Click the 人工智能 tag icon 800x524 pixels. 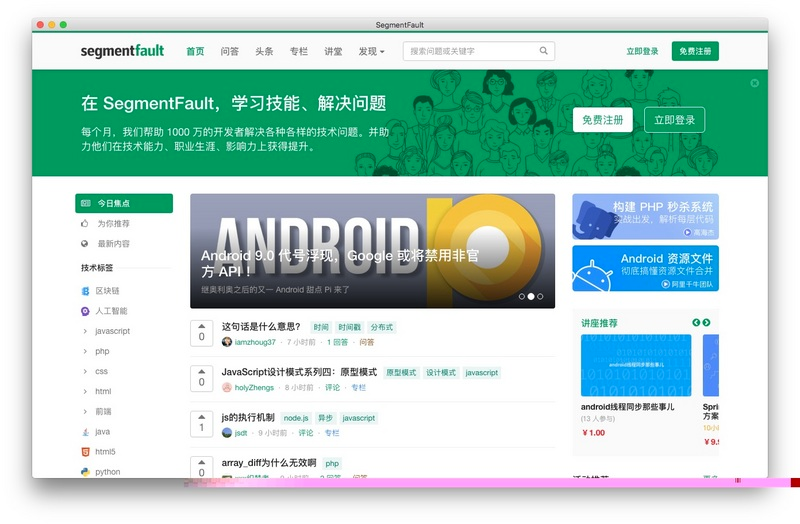coord(85,311)
